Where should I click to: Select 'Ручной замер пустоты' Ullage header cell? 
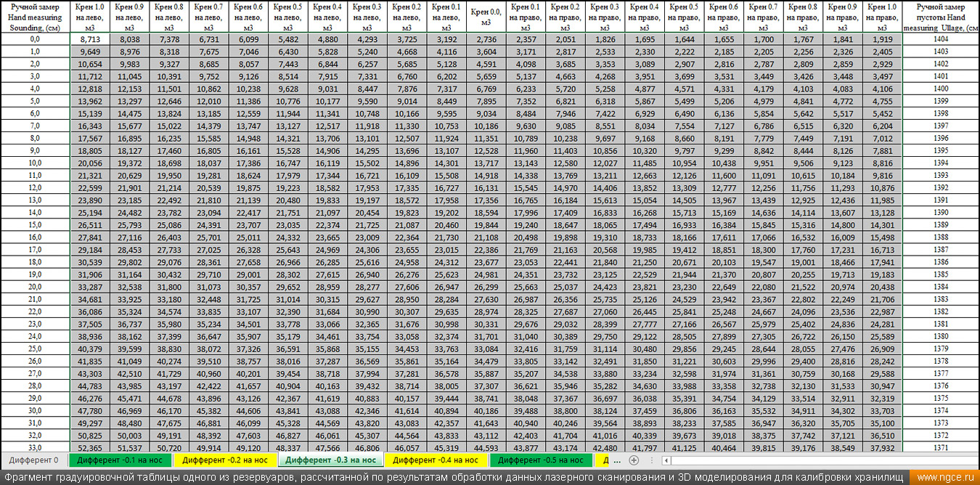[941, 17]
